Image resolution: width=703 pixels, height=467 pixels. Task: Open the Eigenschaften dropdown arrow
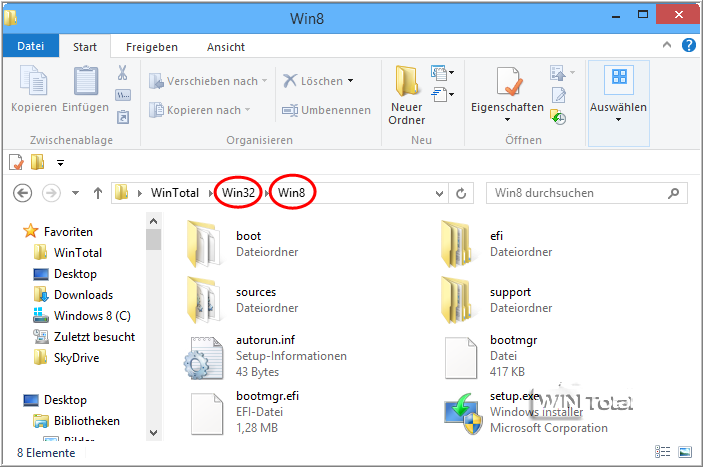click(508, 120)
